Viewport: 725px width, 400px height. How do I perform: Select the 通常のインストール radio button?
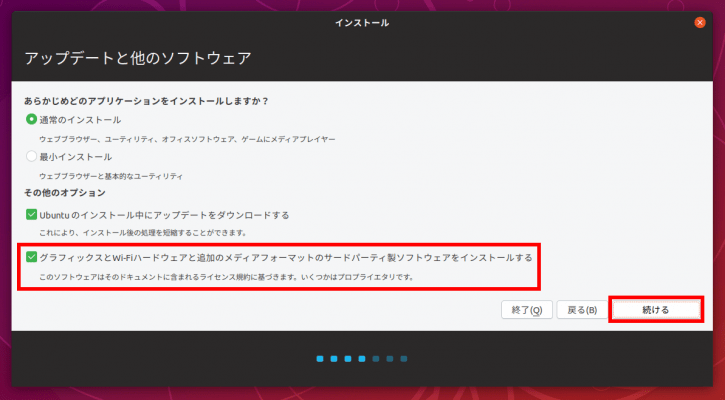(31, 119)
